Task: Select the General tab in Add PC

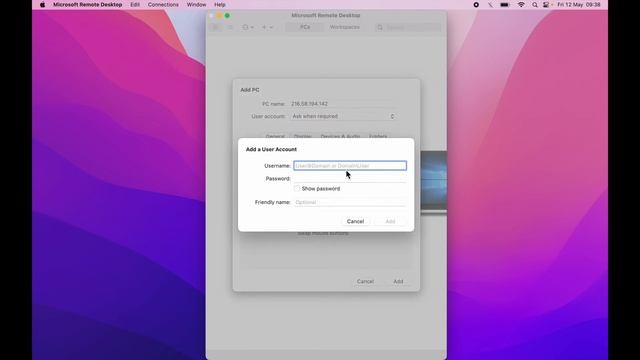Action: pos(275,136)
